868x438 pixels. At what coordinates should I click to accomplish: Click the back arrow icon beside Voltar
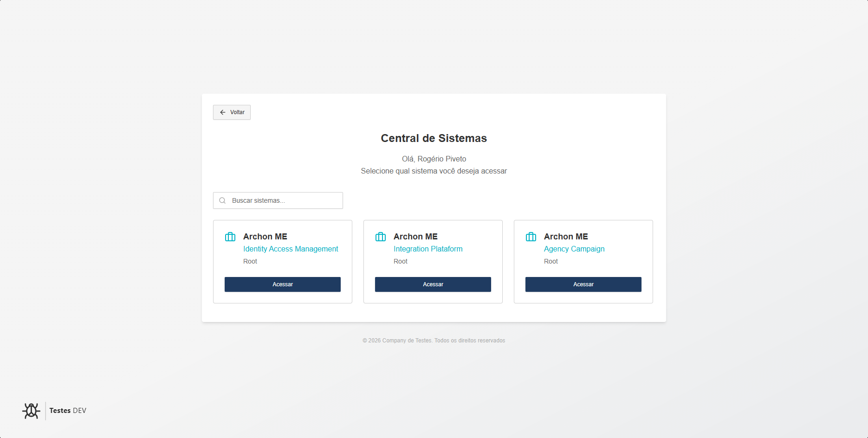click(223, 112)
